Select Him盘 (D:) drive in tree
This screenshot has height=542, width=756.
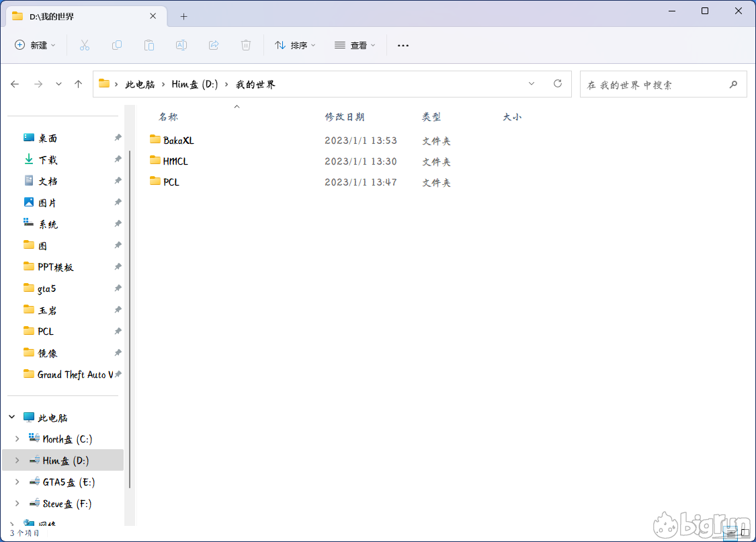[65, 461]
